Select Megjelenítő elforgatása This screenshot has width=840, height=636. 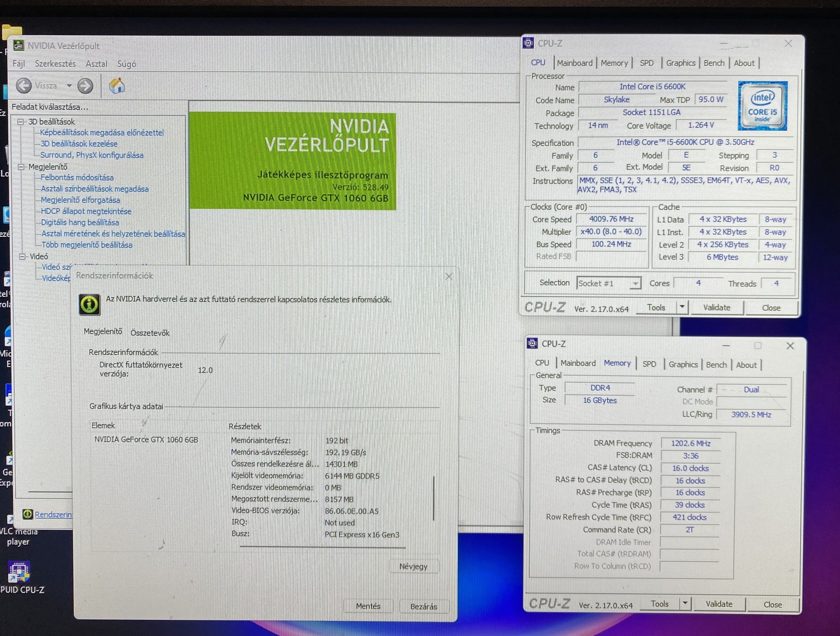coord(80,200)
